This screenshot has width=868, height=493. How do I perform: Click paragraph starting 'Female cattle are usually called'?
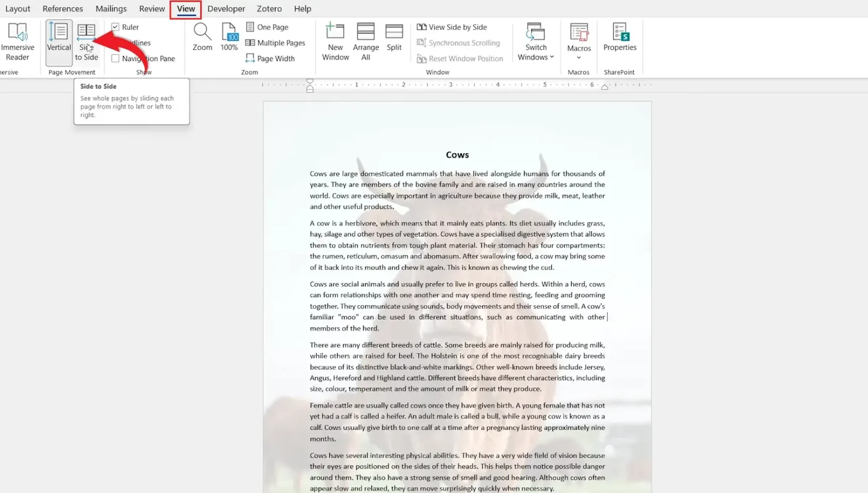pyautogui.click(x=457, y=422)
